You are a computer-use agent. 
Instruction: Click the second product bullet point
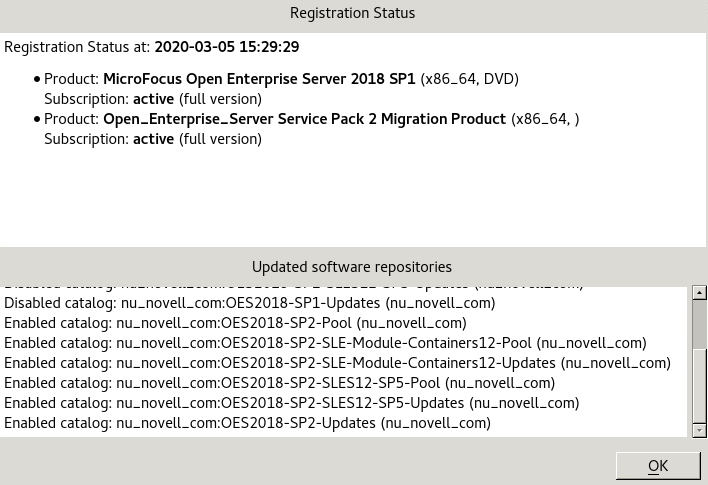(37, 119)
